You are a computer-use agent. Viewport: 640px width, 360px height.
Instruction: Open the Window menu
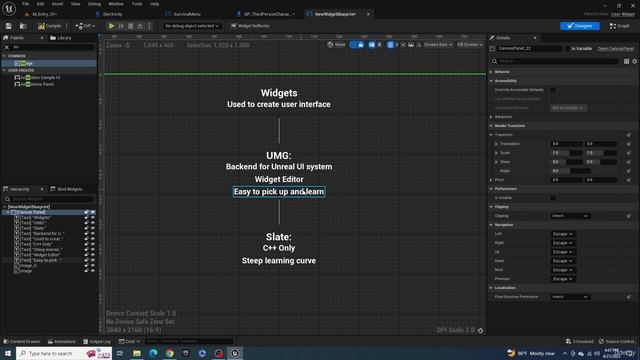116,4
